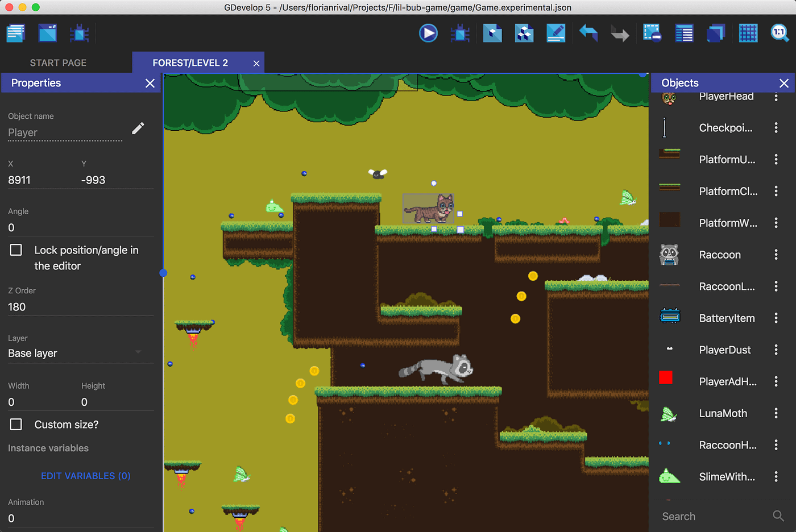
Task: Toggle the properties pencil icon
Action: click(x=138, y=128)
